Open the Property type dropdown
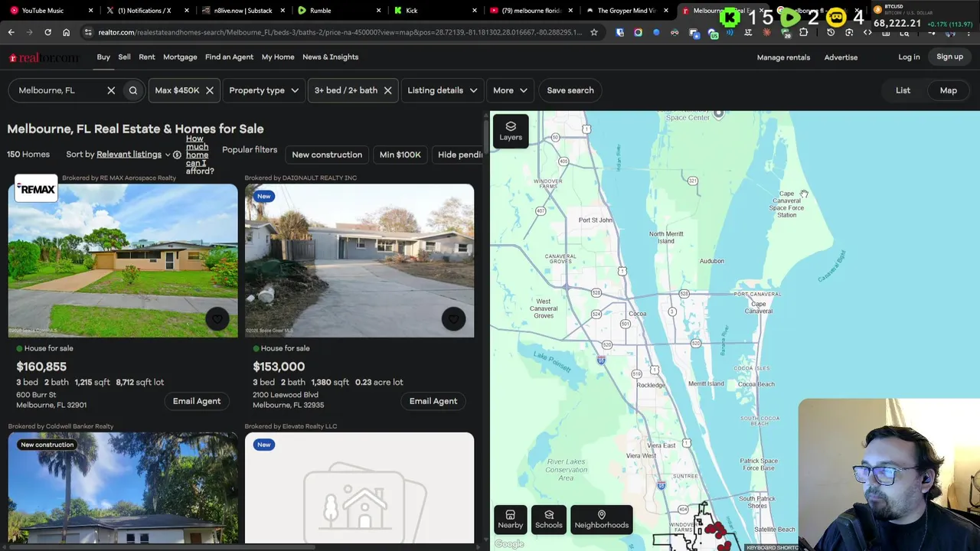Screen dimensions: 980x551 (x=264, y=90)
